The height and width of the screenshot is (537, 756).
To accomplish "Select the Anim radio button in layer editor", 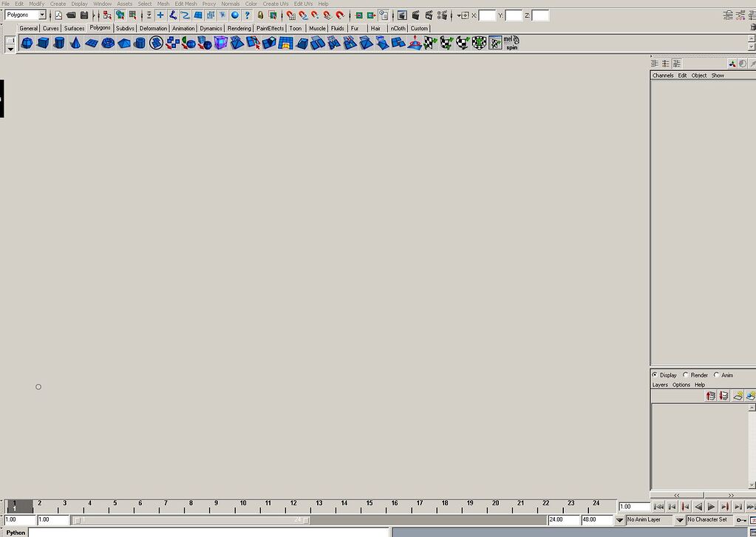I will pos(717,375).
